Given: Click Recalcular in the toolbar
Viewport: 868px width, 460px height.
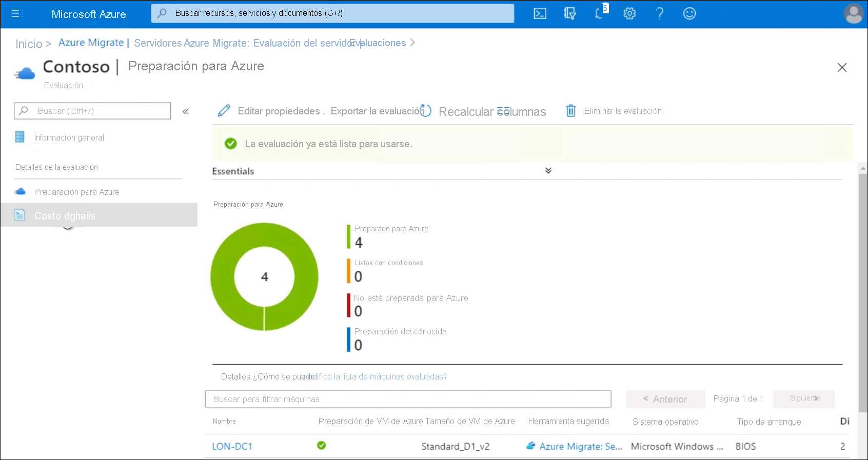Looking at the screenshot, I should 466,112.
